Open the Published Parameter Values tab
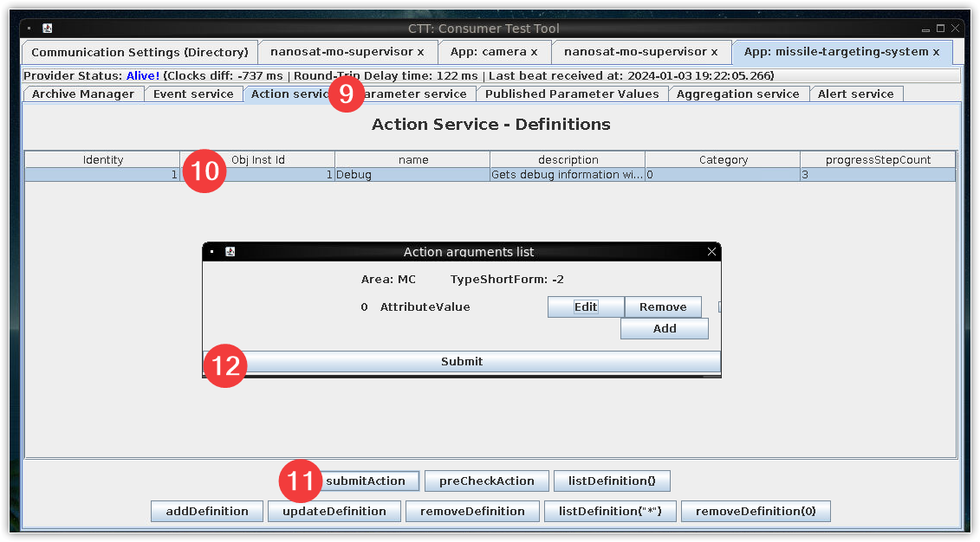Viewport: 980px width, 542px height. point(572,94)
